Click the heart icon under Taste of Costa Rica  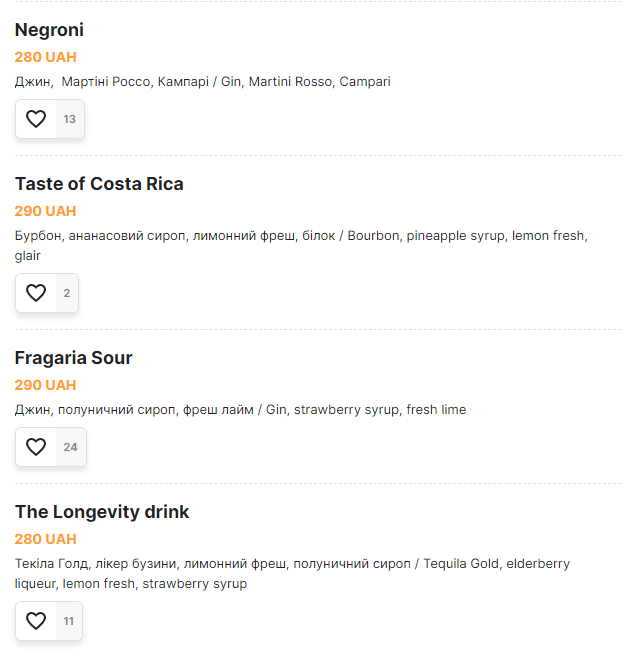(x=36, y=294)
